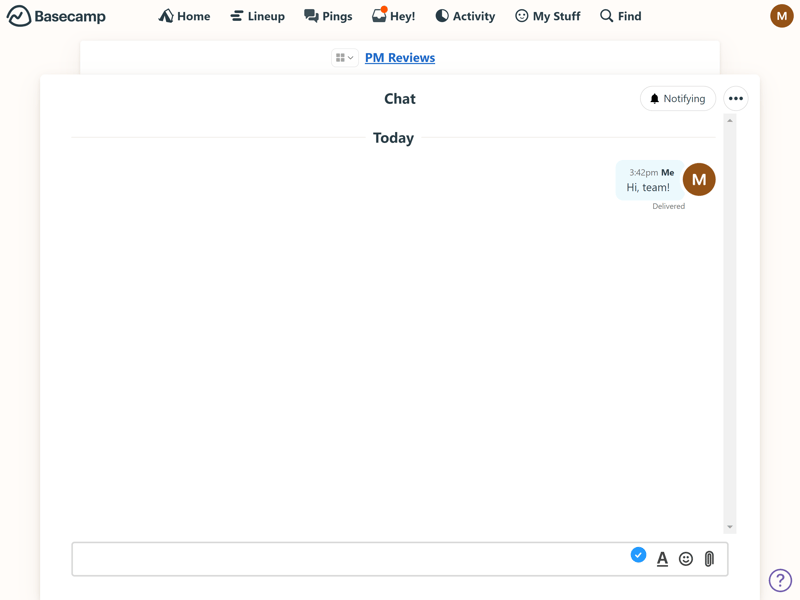The image size is (800, 600).
Task: Click scrollbar up arrow in chat
Action: coord(730,121)
